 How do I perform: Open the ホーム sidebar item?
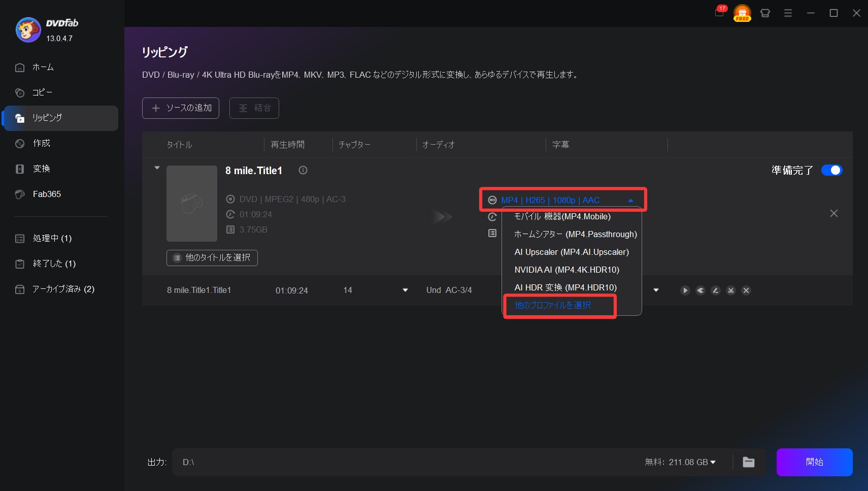tap(61, 67)
